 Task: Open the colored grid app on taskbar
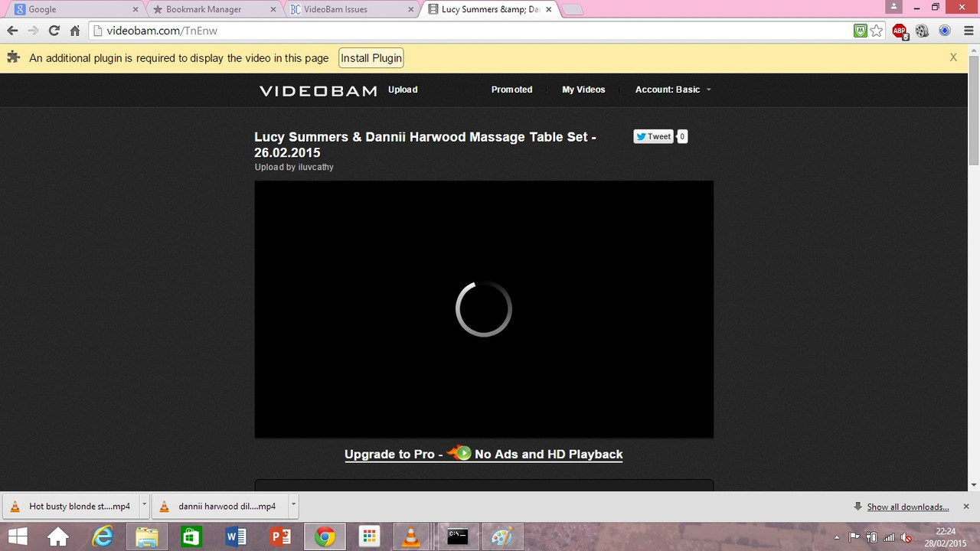point(369,537)
